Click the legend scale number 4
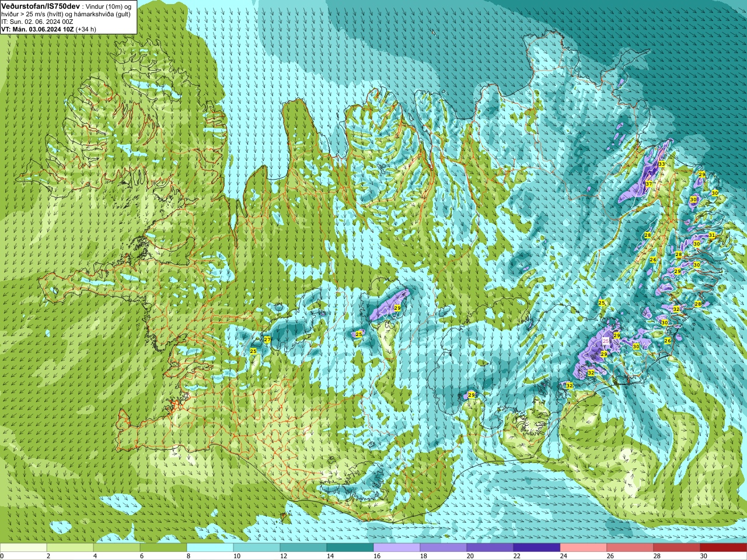This screenshot has height=560, width=747. (95, 556)
